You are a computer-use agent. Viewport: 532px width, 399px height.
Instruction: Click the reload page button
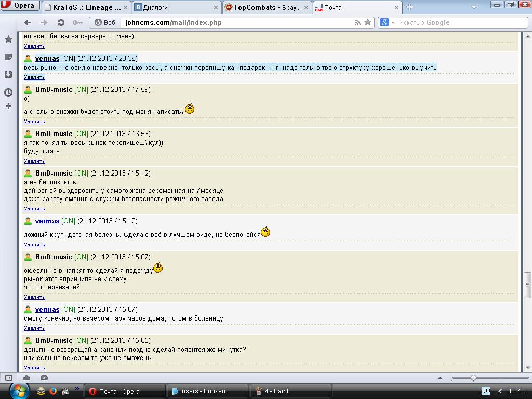pos(61,22)
